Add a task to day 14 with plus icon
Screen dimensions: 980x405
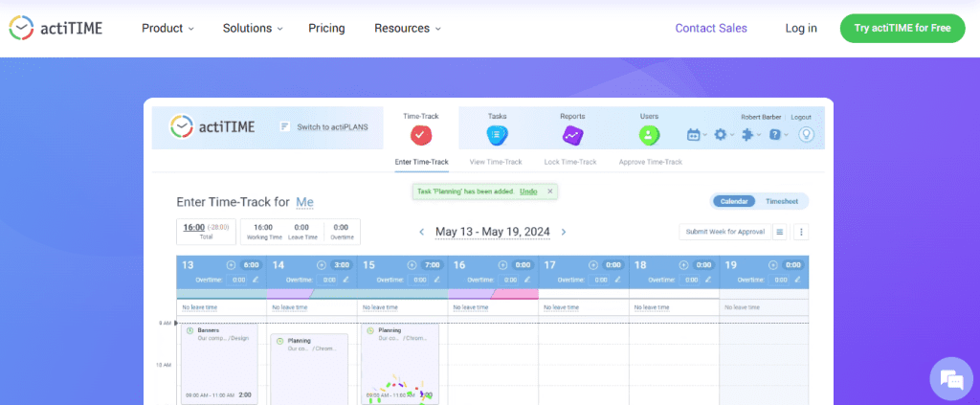[x=322, y=265]
